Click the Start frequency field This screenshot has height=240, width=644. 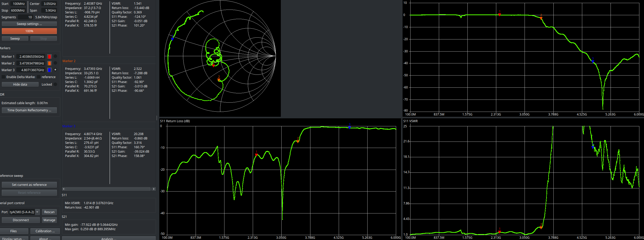pos(18,4)
